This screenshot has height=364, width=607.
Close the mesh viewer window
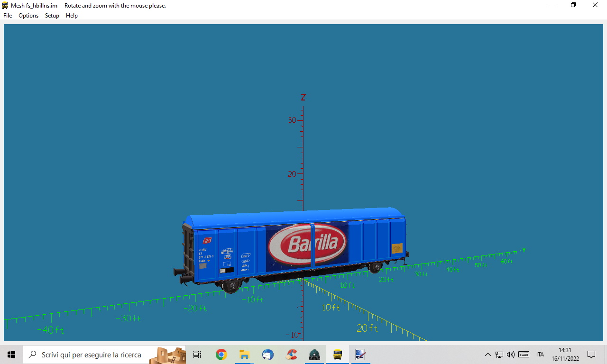click(595, 5)
